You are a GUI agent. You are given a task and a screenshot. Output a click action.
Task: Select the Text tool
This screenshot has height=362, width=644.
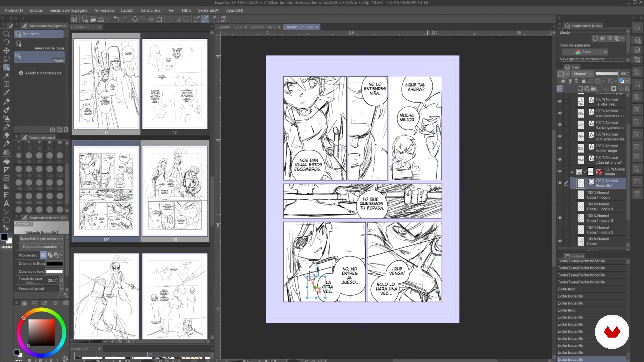coord(7,203)
